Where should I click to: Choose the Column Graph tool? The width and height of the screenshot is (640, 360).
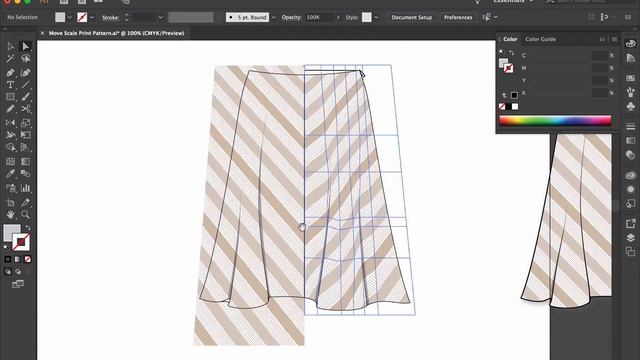click(x=26, y=188)
